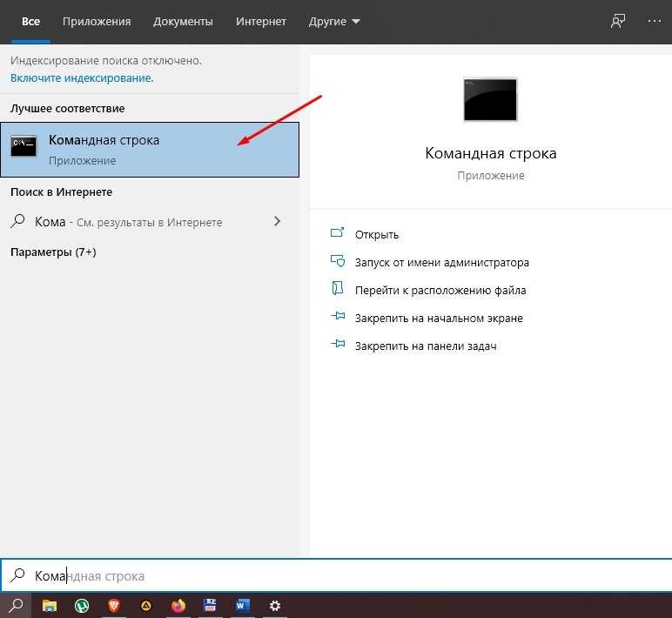Open File Explorer from the taskbar
The image size is (672, 618).
tap(50, 606)
